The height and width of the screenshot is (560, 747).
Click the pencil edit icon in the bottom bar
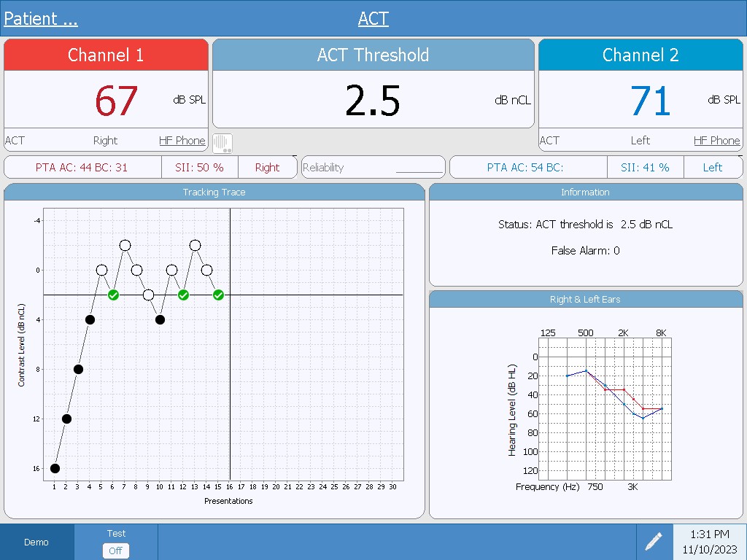point(654,541)
